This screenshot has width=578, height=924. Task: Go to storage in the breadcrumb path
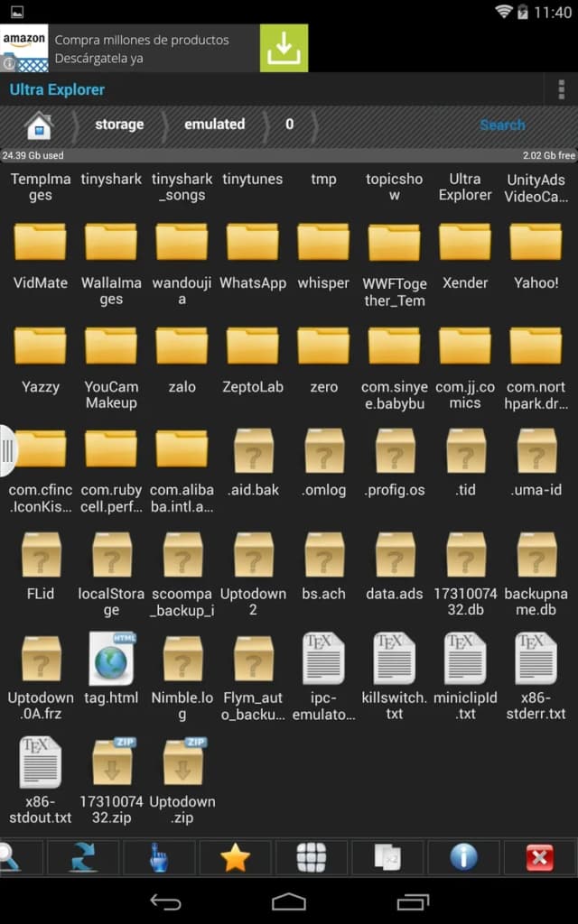[x=119, y=125]
